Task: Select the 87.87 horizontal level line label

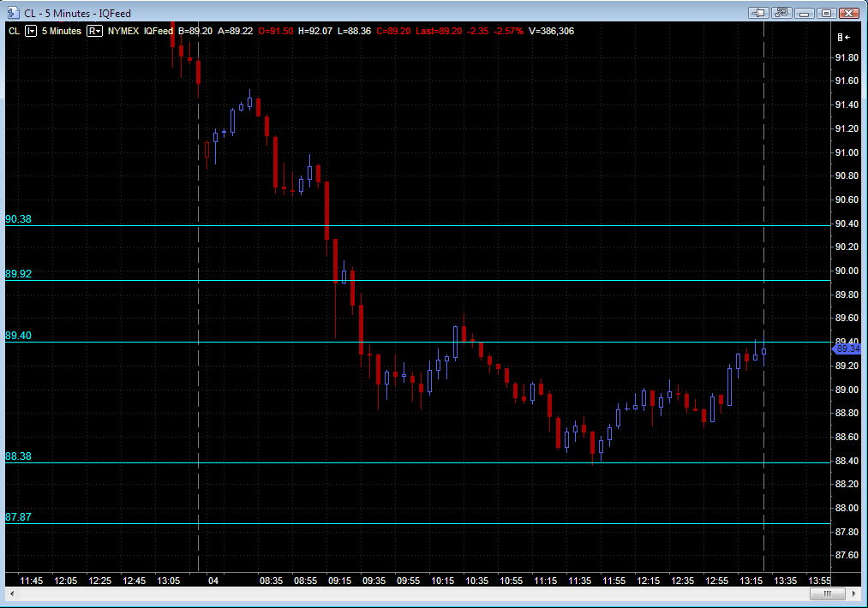Action: (18, 517)
